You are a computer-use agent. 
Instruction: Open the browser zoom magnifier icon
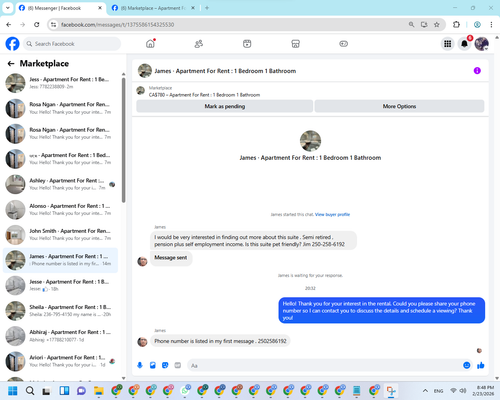coord(411,24)
